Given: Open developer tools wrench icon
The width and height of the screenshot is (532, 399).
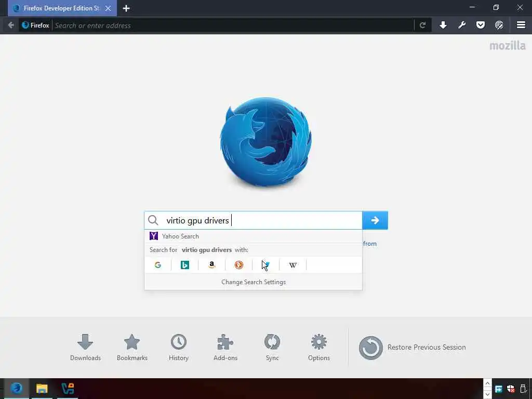Looking at the screenshot, I should coord(462,25).
